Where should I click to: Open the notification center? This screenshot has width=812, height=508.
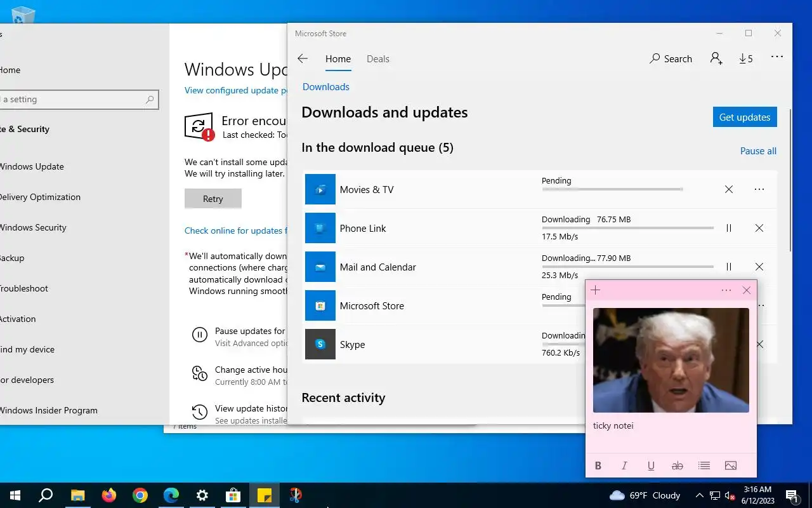coord(792,495)
